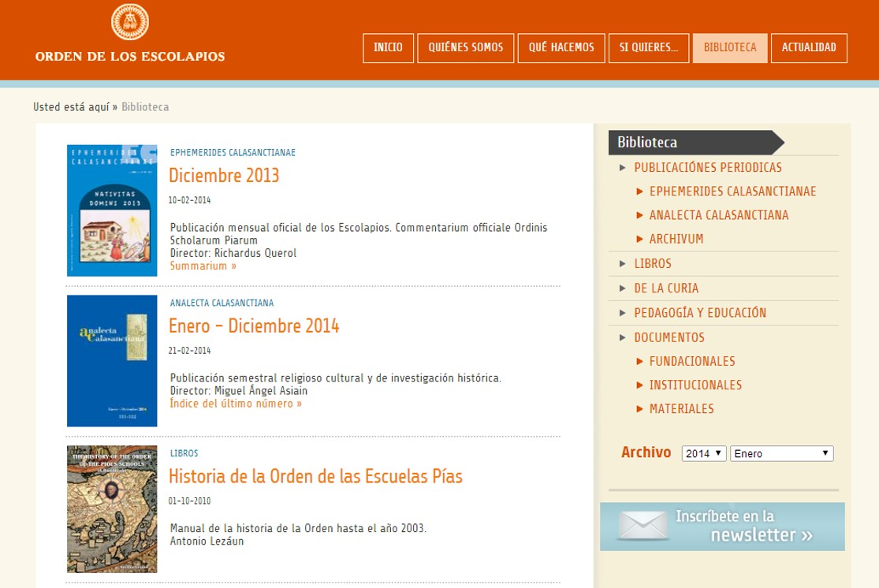This screenshot has height=588, width=879.
Task: Open the Analecta Calasanctiana blue cover image
Action: [x=112, y=361]
